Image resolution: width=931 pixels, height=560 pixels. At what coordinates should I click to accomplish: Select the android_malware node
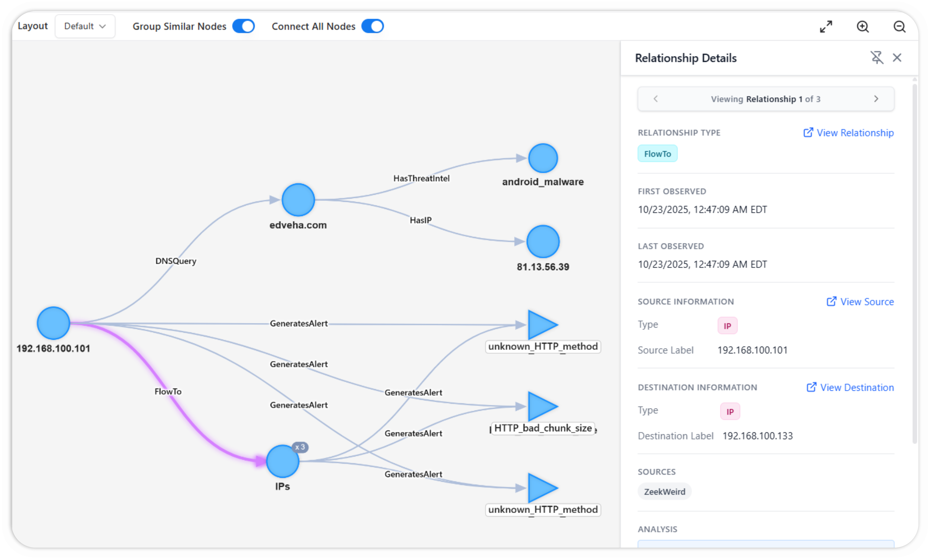(543, 158)
